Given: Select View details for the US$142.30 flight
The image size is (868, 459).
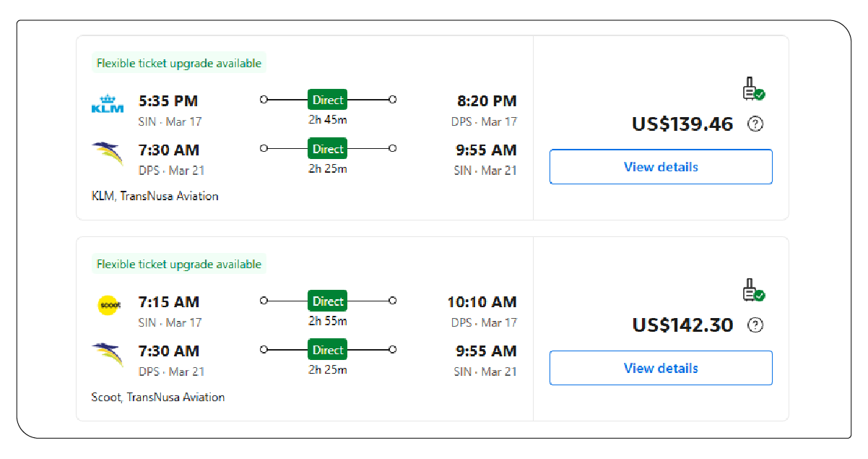Looking at the screenshot, I should pyautogui.click(x=660, y=368).
